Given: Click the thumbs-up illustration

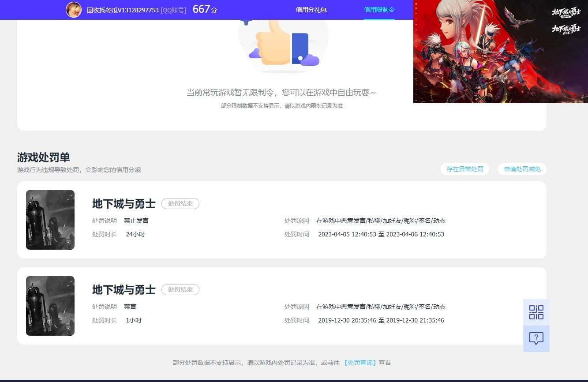Looking at the screenshot, I should coord(284,46).
